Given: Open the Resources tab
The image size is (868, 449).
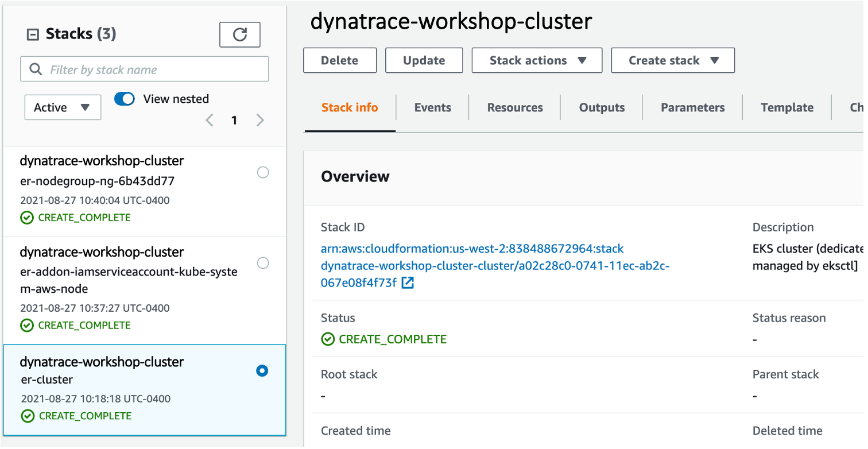Looking at the screenshot, I should (x=515, y=107).
